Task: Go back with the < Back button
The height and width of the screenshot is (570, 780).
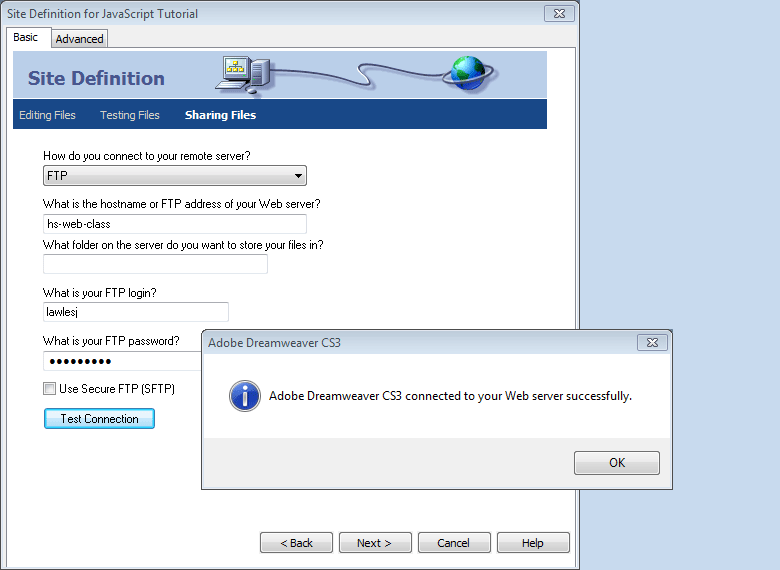Action: (296, 543)
